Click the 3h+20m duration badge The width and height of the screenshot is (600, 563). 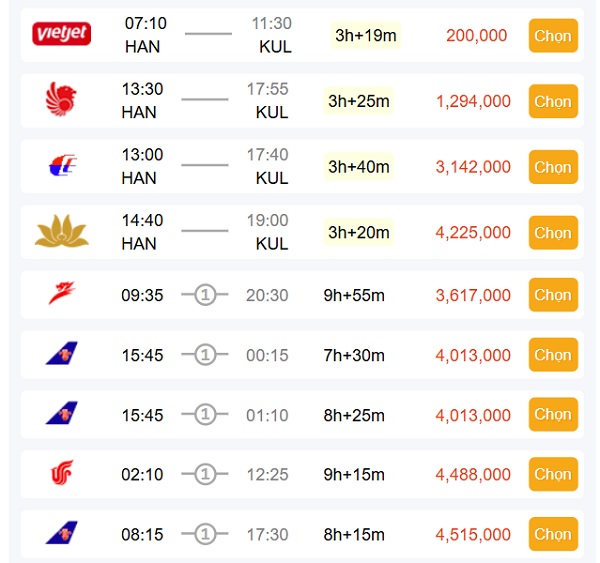(x=359, y=232)
